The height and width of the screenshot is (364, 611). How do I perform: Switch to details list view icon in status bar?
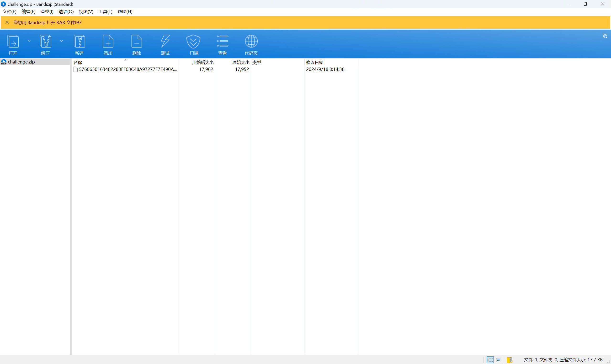[x=490, y=360]
